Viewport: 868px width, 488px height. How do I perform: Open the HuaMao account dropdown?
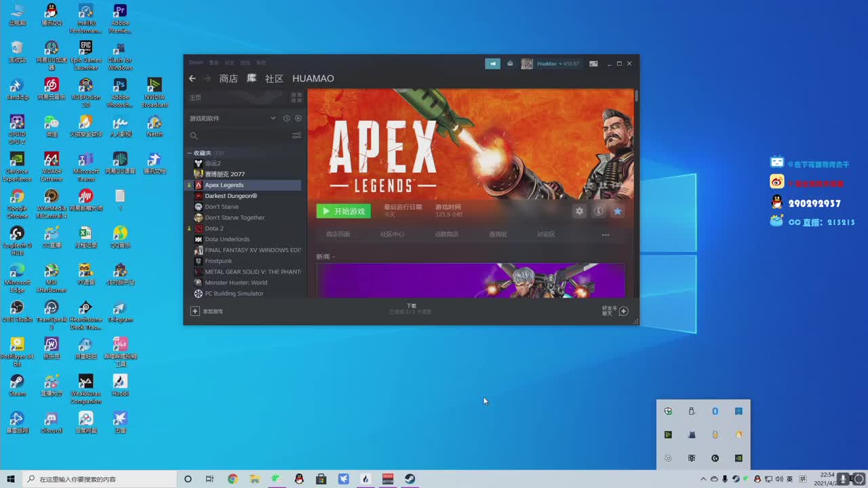click(558, 64)
